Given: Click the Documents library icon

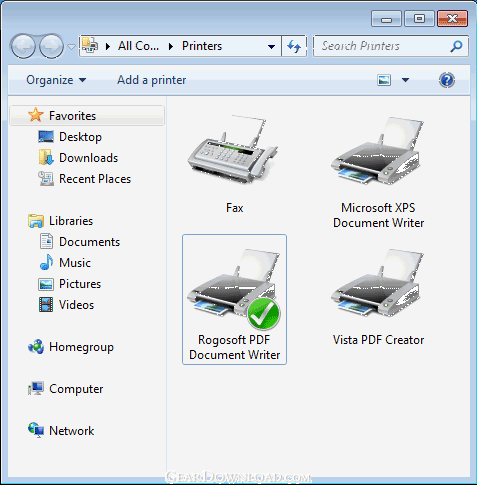Looking at the screenshot, I should coord(46,242).
